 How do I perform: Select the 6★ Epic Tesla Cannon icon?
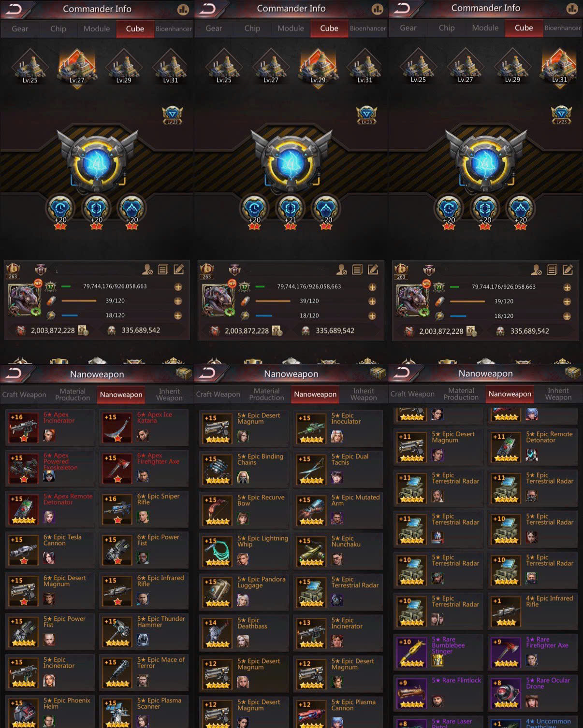[x=24, y=550]
